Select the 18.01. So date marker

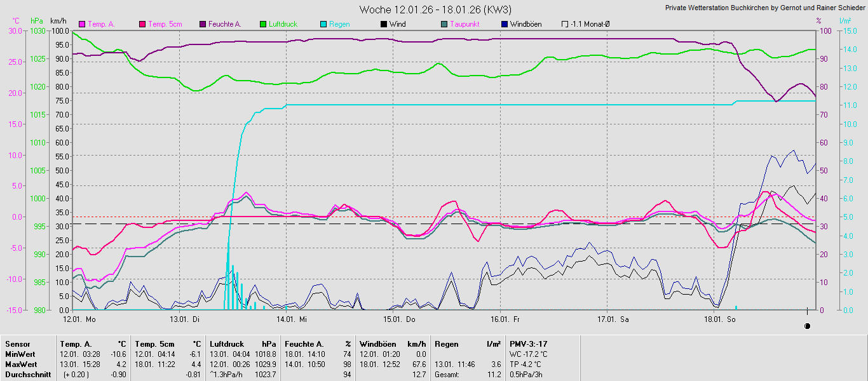pos(720,319)
